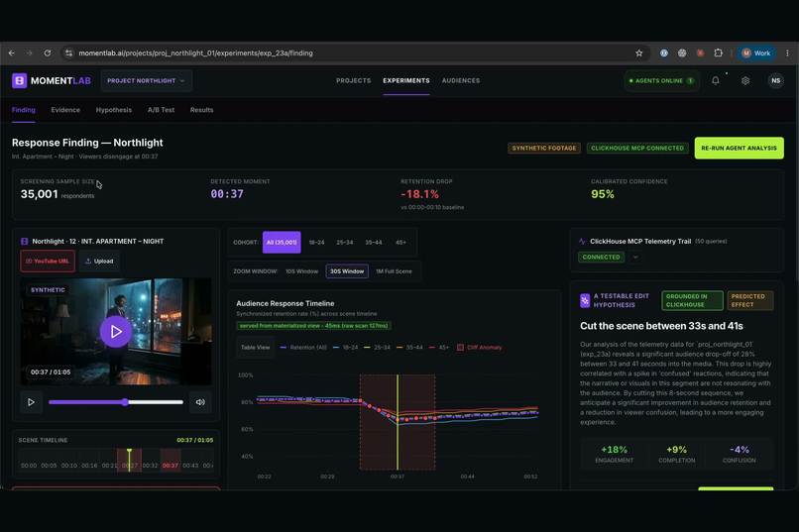Click the -18.1% retention drop value
This screenshot has height=532, width=799.
(420, 194)
